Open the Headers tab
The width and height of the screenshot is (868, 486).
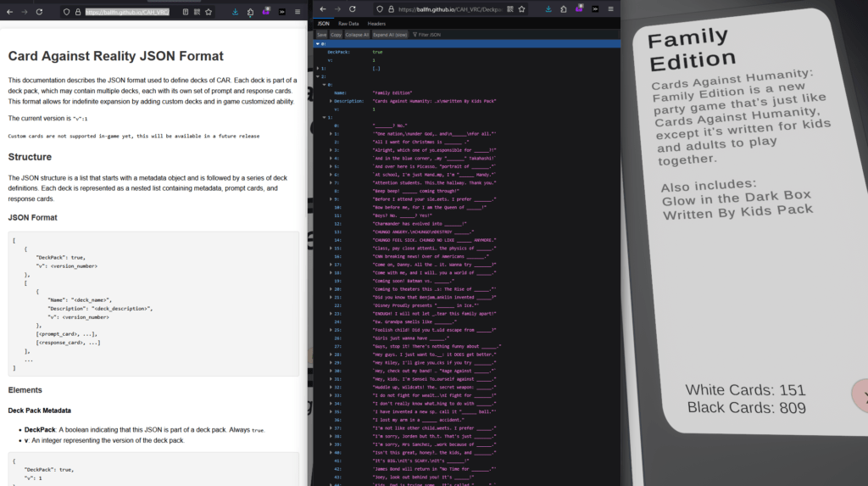point(376,23)
